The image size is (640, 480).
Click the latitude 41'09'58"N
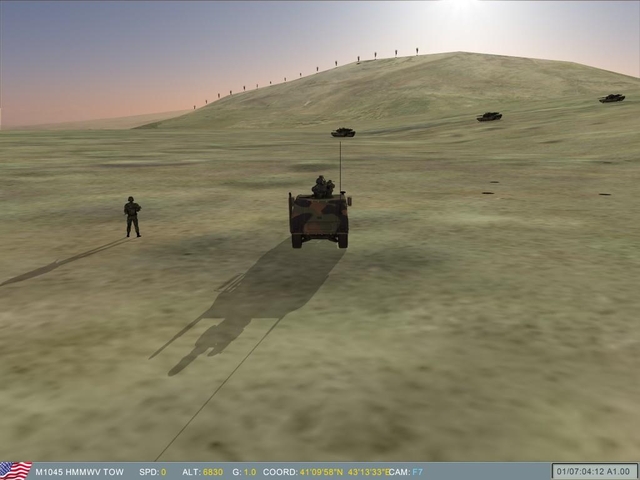(321, 472)
